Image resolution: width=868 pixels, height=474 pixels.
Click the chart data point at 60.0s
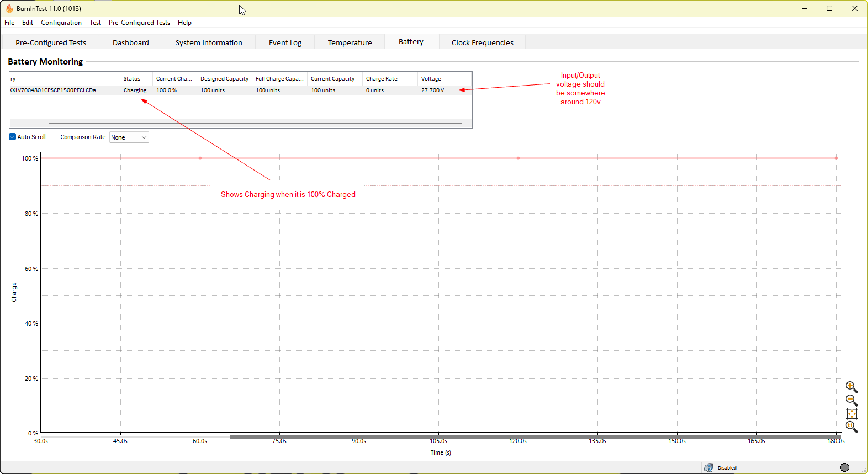coord(200,158)
